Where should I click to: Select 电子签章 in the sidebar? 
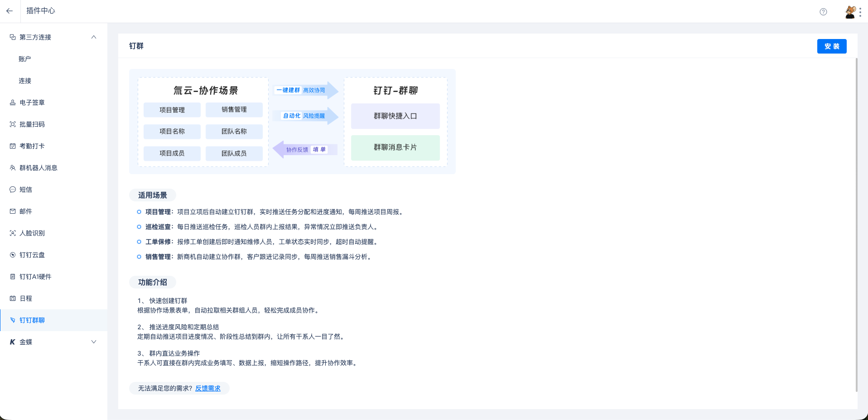point(53,103)
